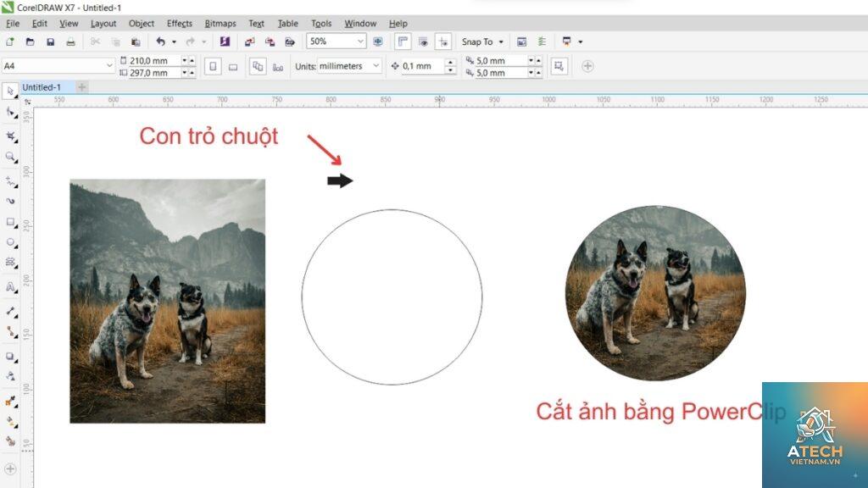Open the File menu

(13, 23)
